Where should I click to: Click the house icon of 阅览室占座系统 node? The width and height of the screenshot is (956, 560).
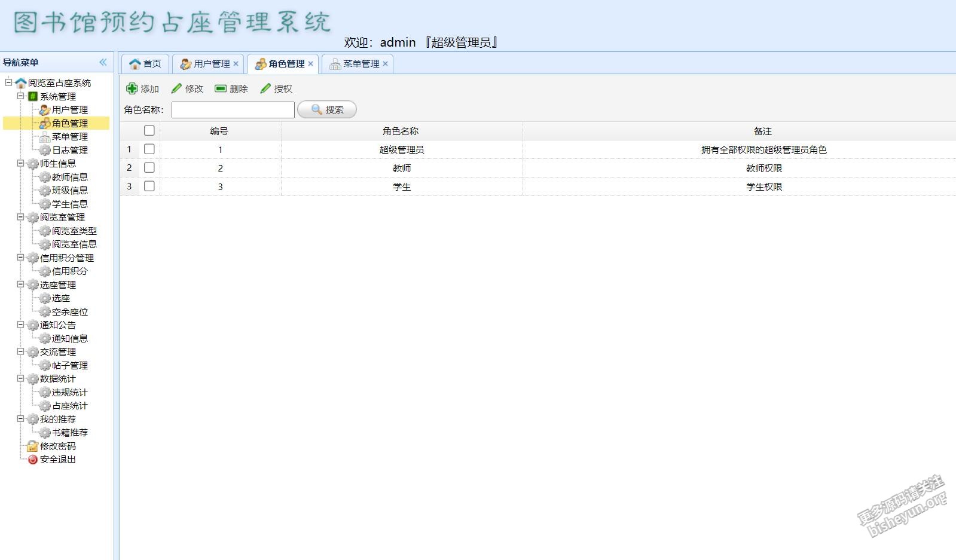(x=21, y=82)
